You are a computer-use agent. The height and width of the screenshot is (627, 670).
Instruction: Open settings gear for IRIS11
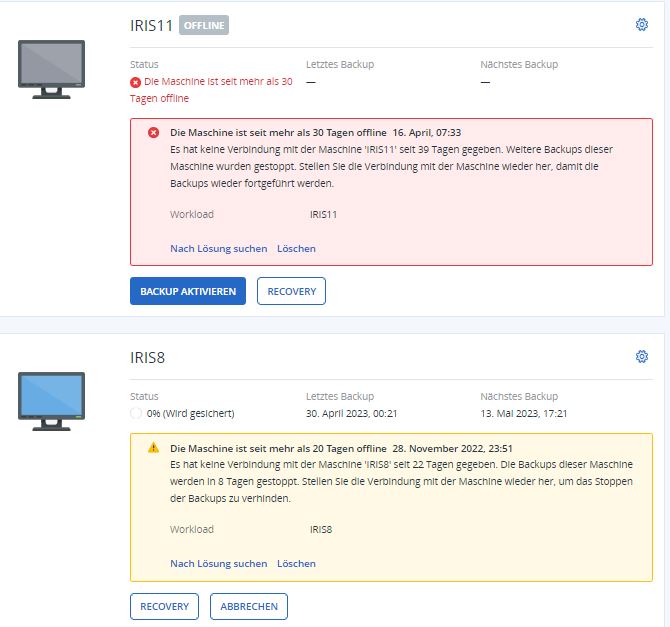click(x=641, y=25)
